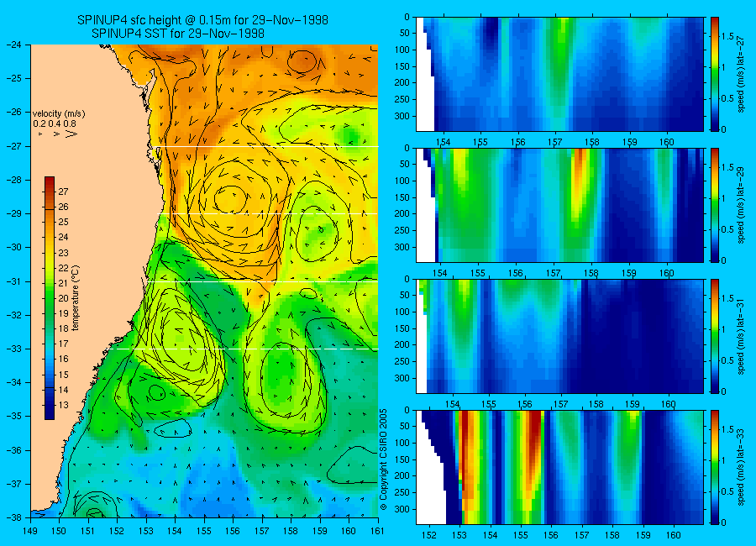Click the 20 tick on the temperature color bar

[63, 298]
